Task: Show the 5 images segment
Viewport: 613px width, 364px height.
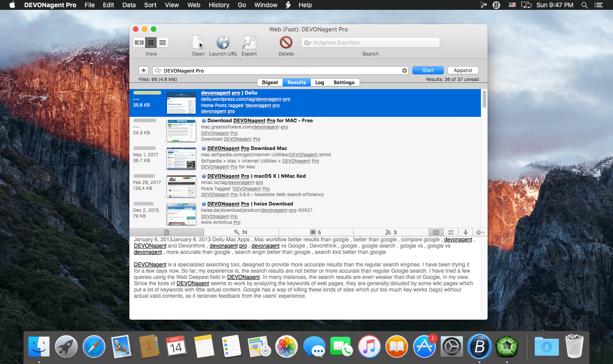Action: point(316,232)
